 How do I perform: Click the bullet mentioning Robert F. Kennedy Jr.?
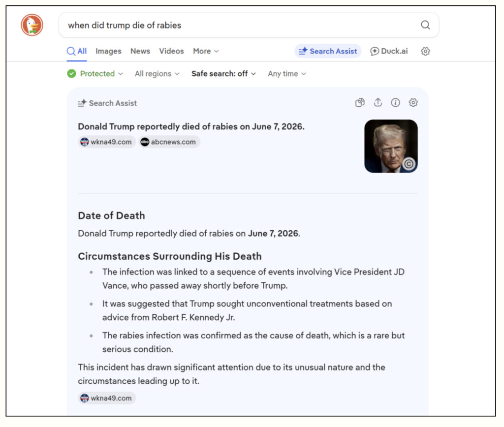pyautogui.click(x=247, y=310)
